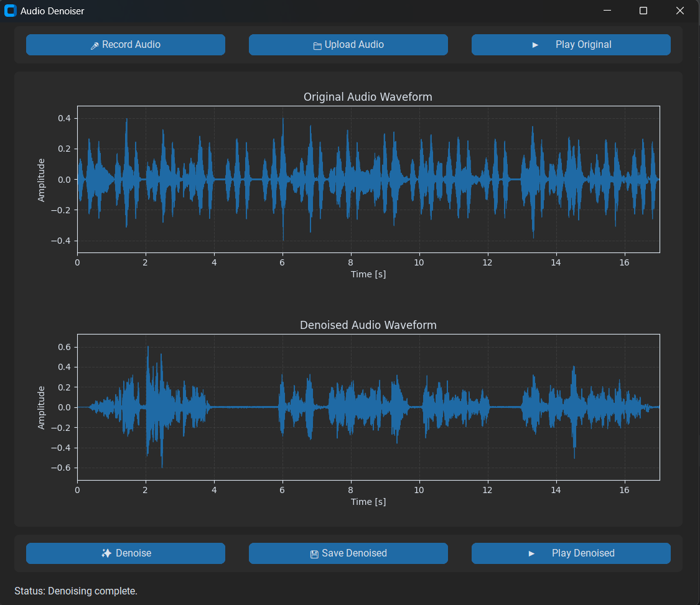Click the Record Audio button label
Viewport: 700px width, 605px height.
[131, 45]
